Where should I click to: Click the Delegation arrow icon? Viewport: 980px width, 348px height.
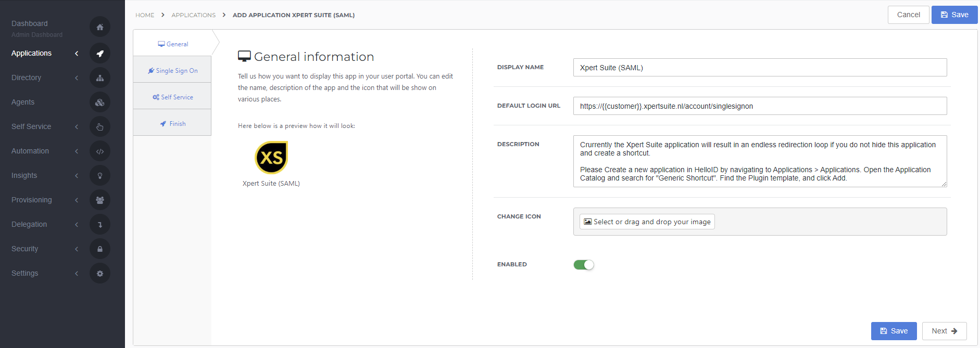point(99,224)
